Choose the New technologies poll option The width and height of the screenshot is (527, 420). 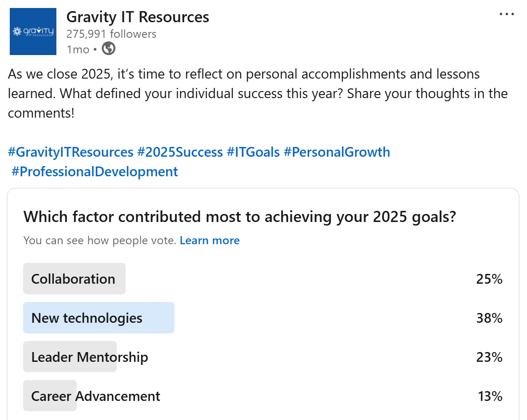click(87, 318)
